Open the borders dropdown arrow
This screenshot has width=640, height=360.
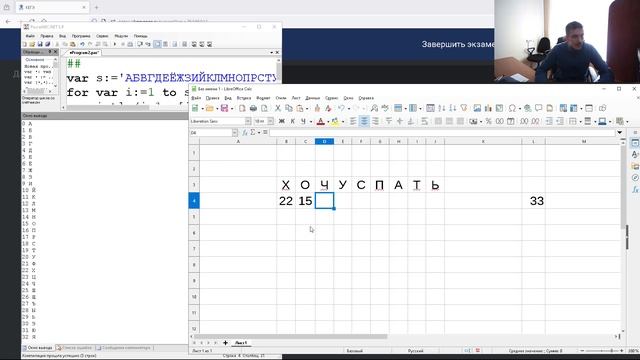tap(580, 122)
